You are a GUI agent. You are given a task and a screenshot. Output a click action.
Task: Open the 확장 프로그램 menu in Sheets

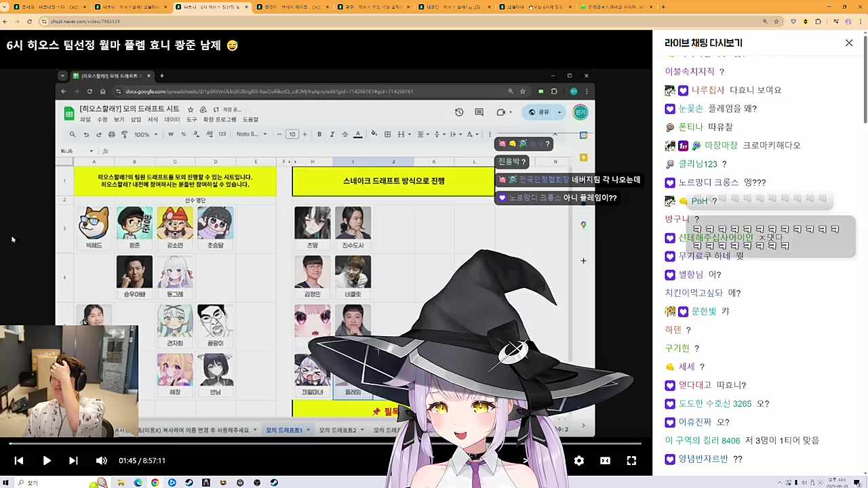click(220, 120)
